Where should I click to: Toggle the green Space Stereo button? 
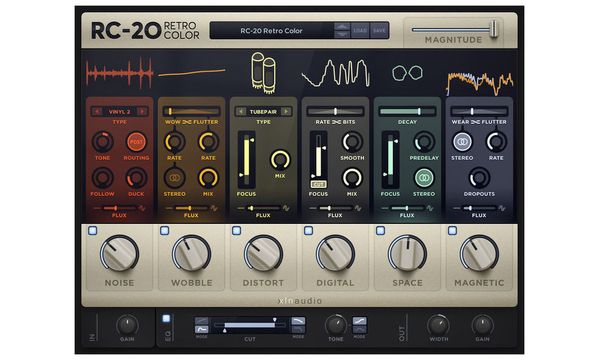coord(424,178)
